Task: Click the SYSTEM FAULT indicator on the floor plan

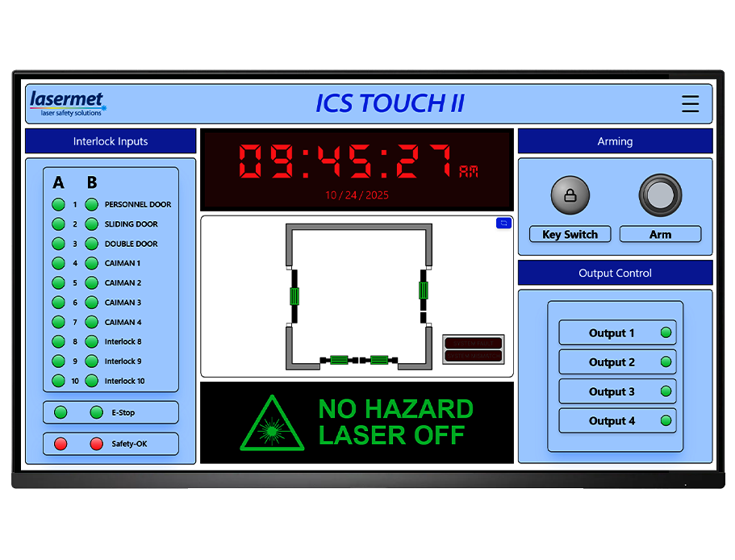Action: tap(473, 343)
